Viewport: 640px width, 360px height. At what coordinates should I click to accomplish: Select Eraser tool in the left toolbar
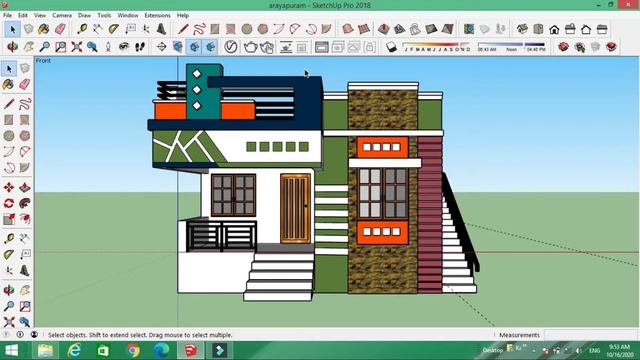coord(24,84)
